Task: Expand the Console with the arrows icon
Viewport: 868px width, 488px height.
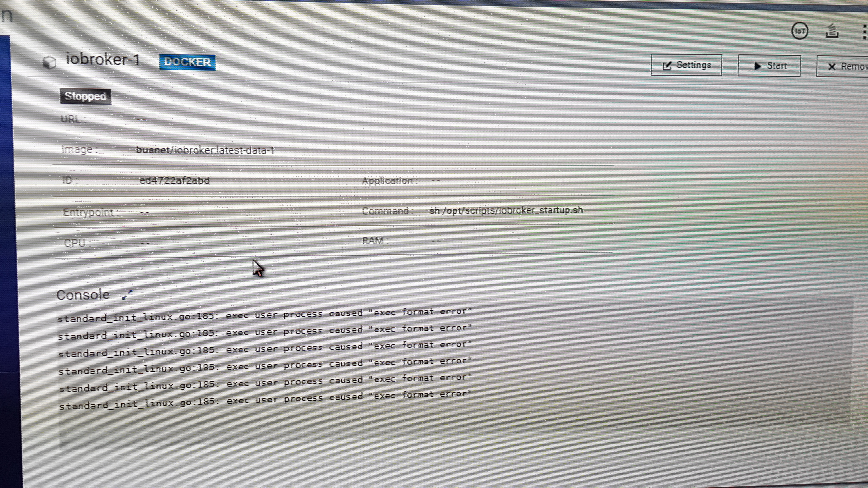Action: click(127, 294)
